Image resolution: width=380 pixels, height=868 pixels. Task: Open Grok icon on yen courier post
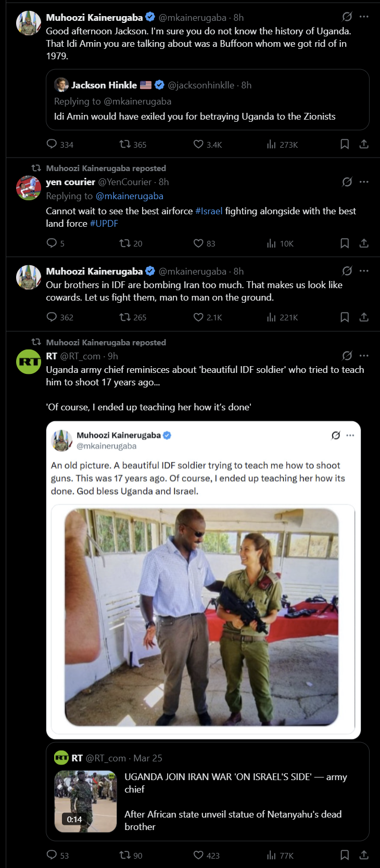[x=347, y=182]
